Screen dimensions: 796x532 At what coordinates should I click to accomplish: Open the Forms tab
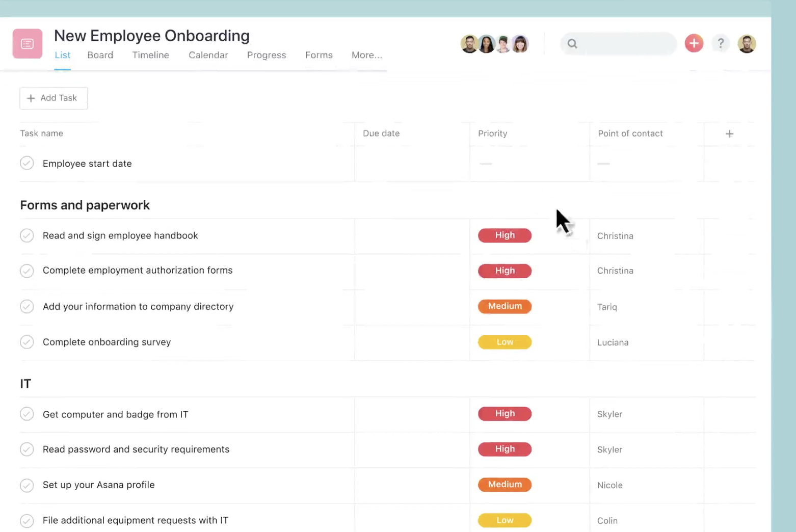tap(319, 55)
